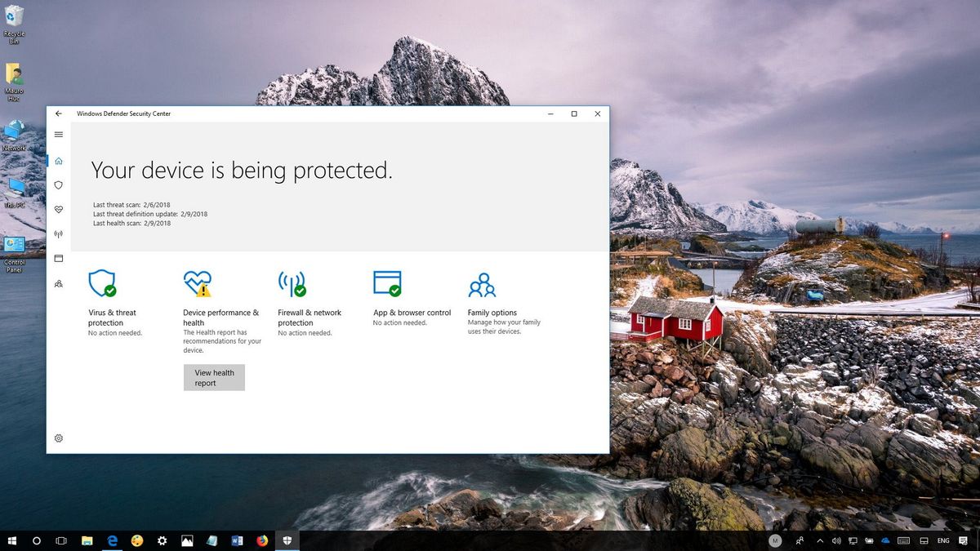Open Firewall & network protection

tap(292, 283)
